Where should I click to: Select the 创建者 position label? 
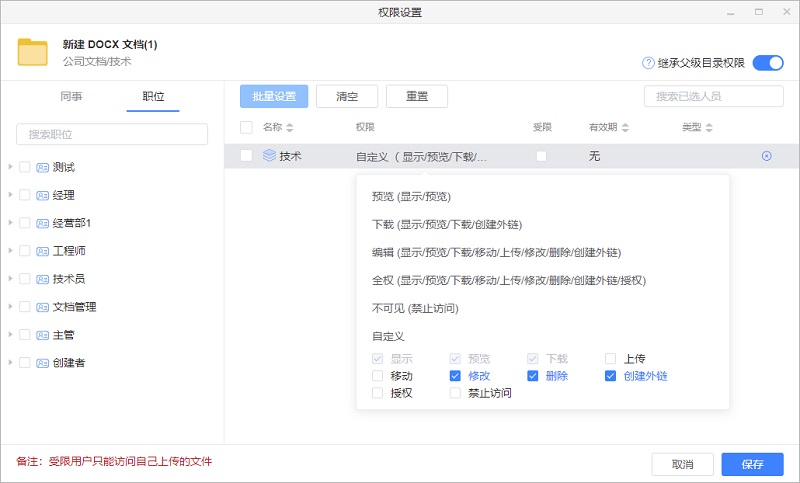pos(69,363)
